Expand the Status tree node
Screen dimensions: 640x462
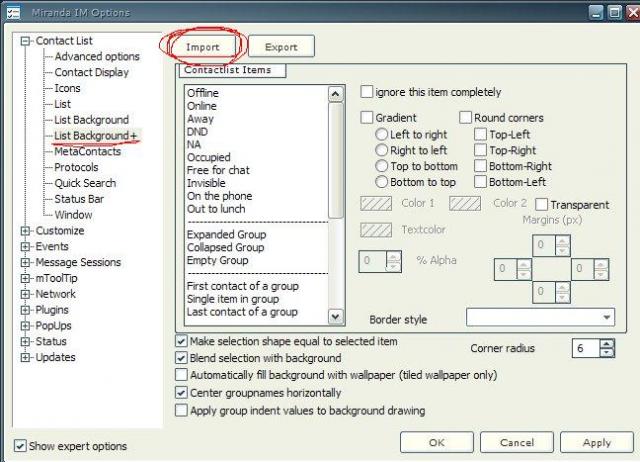pos(25,342)
